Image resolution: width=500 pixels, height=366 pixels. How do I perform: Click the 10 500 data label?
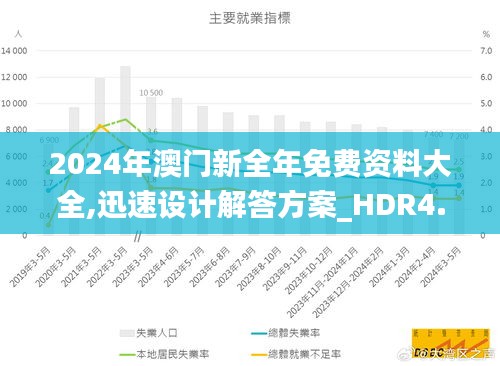pyautogui.click(x=151, y=93)
